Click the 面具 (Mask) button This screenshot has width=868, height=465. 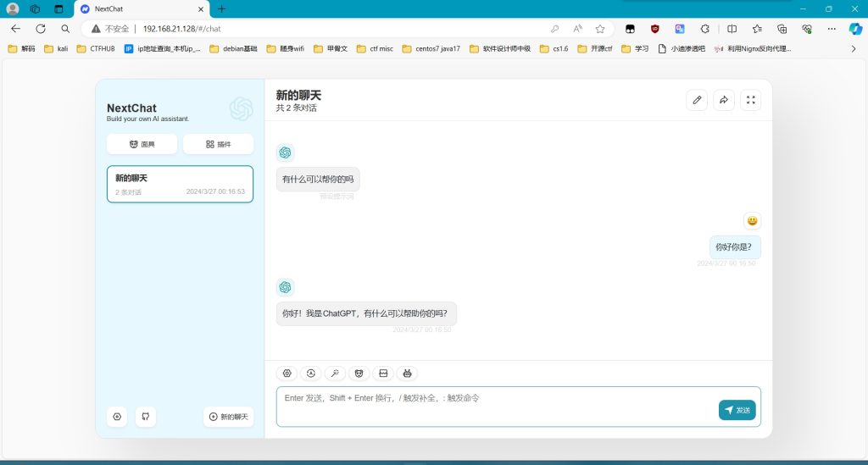(142, 144)
